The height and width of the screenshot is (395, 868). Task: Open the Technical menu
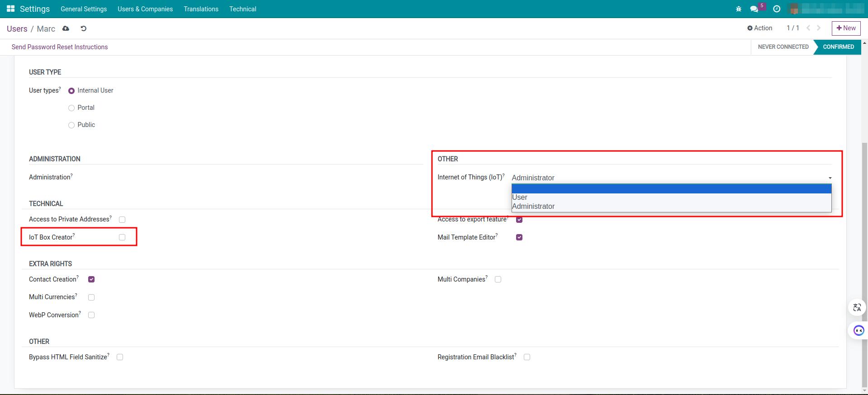pyautogui.click(x=242, y=9)
